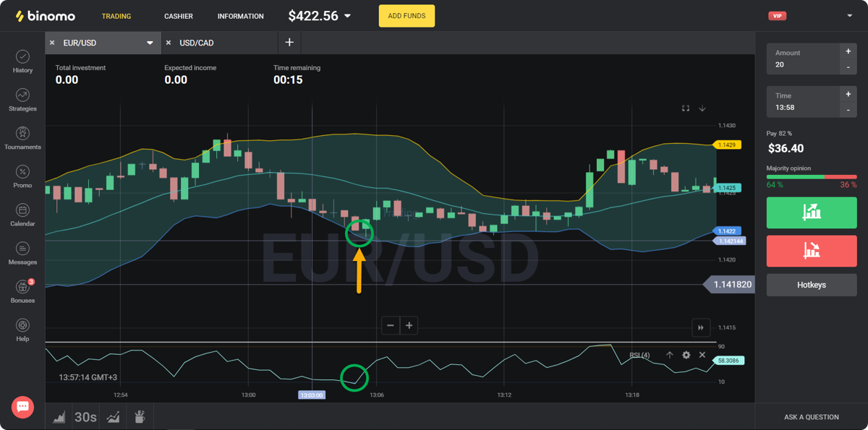The height and width of the screenshot is (430, 868).
Task: Open the live chat bubble
Action: (x=22, y=407)
